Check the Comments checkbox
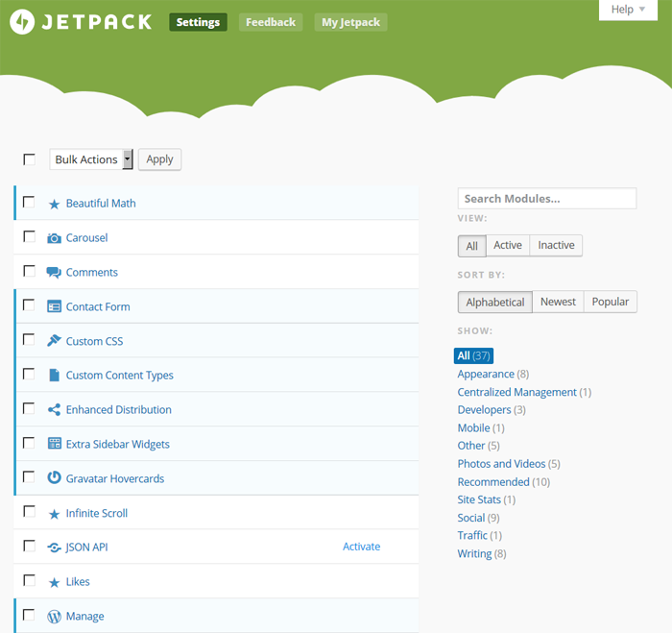The width and height of the screenshot is (672, 633). pos(29,271)
